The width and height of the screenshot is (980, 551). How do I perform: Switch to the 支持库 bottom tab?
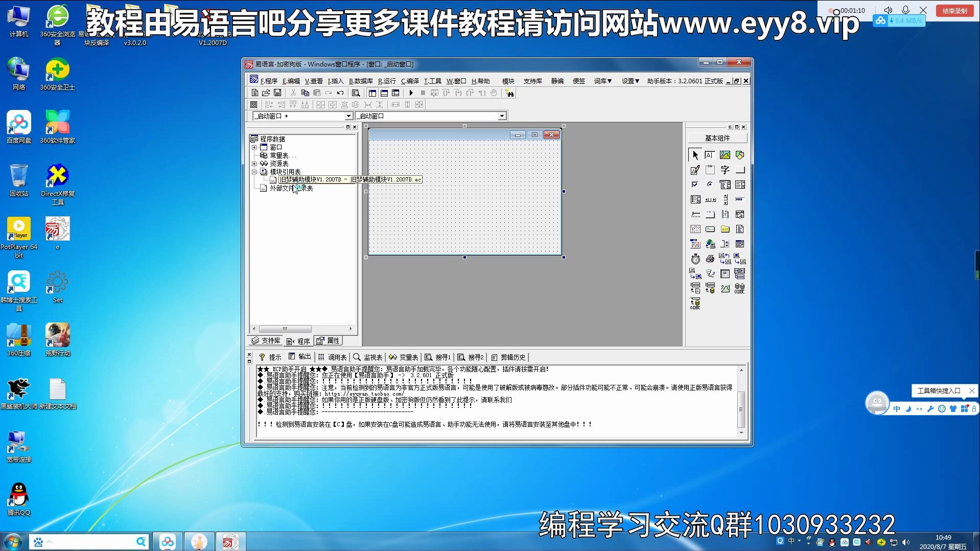coord(266,341)
